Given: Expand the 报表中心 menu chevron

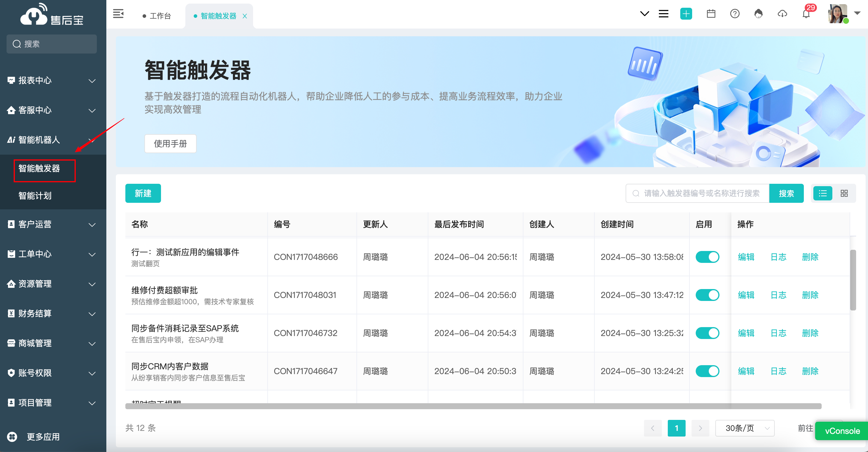Looking at the screenshot, I should click(92, 81).
